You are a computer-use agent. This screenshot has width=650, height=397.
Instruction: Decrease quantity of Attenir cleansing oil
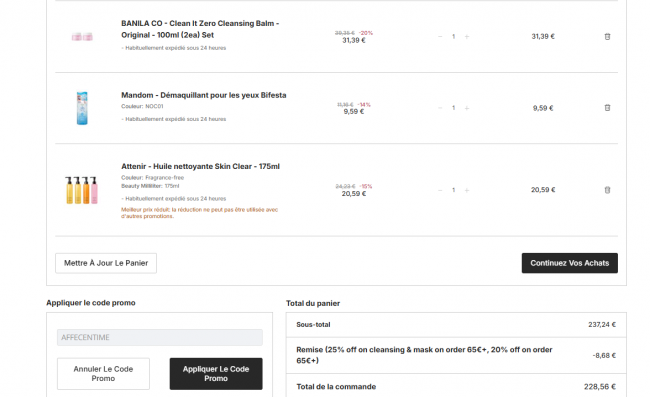click(440, 190)
